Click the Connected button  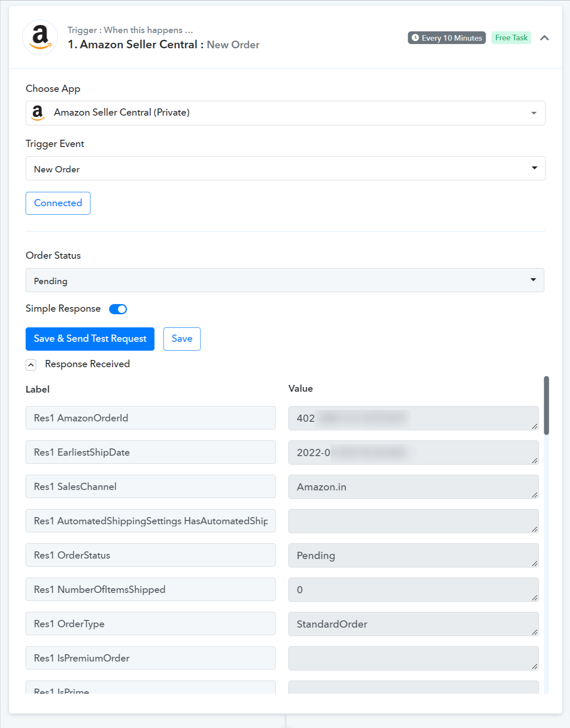point(58,203)
